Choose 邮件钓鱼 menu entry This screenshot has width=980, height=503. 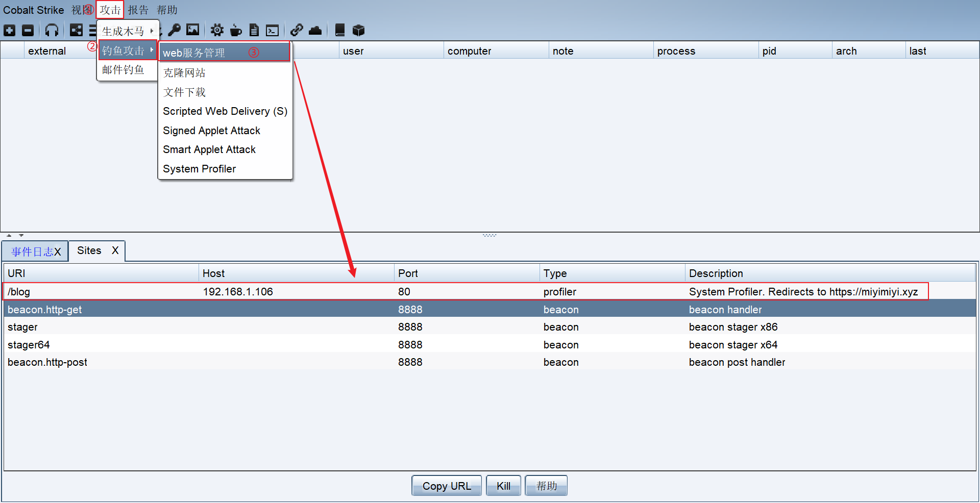pyautogui.click(x=128, y=70)
